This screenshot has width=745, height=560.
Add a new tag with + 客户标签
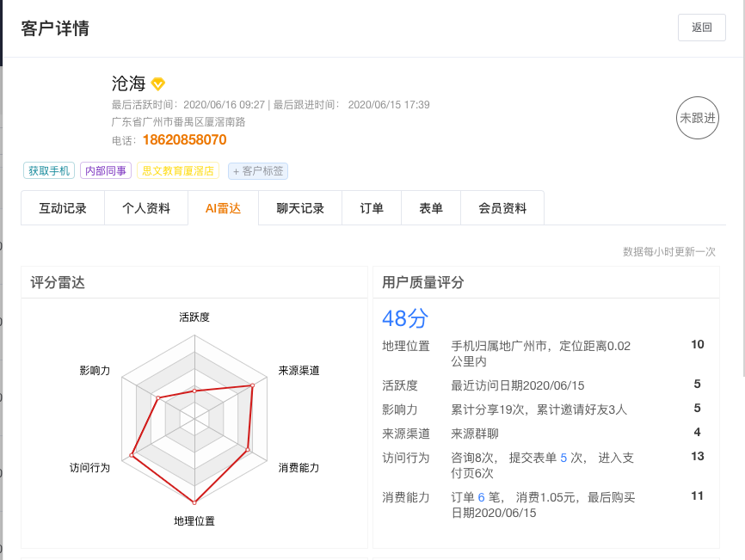pos(258,171)
